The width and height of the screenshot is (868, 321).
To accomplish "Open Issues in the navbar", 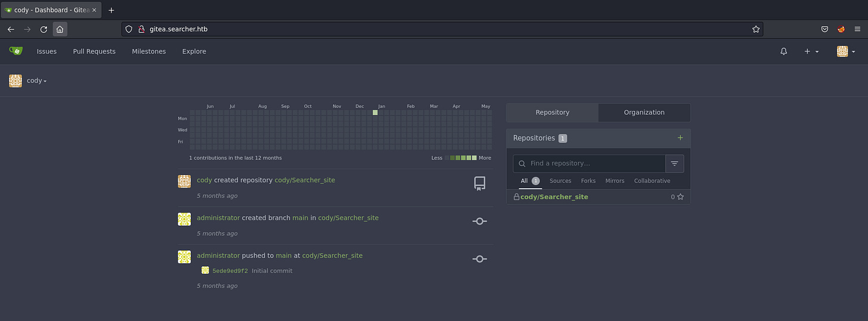I will 46,52.
